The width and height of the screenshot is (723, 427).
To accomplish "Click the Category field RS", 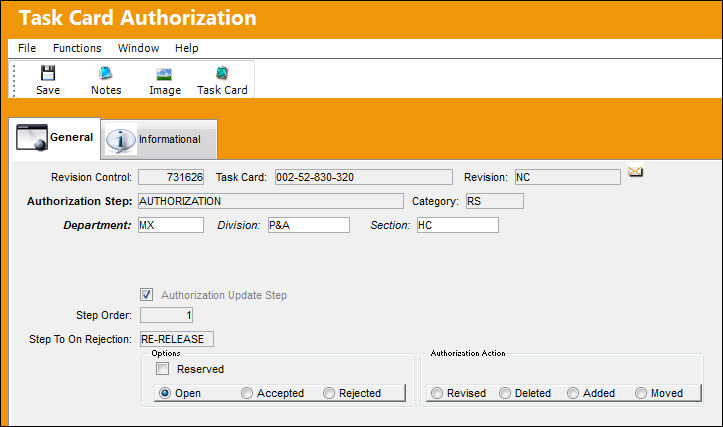I will (495, 201).
